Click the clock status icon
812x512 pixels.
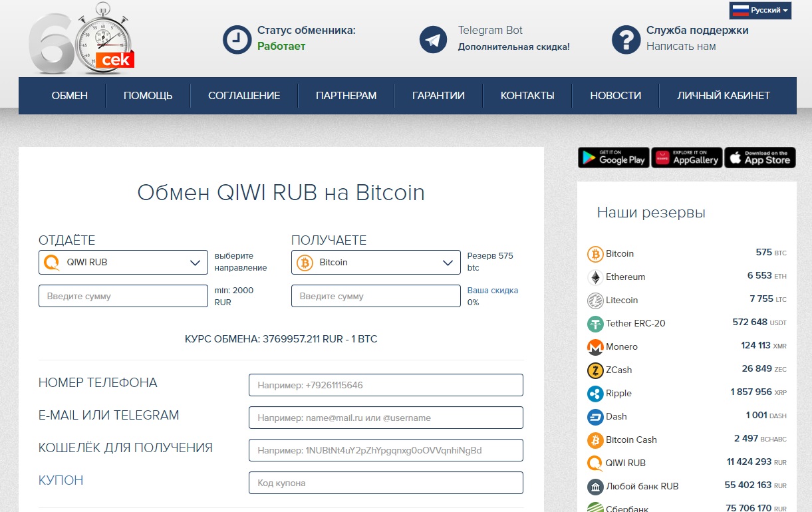click(x=236, y=39)
